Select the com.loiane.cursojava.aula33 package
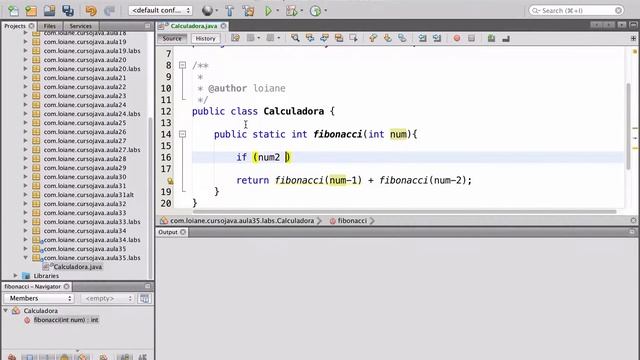 [x=85, y=213]
